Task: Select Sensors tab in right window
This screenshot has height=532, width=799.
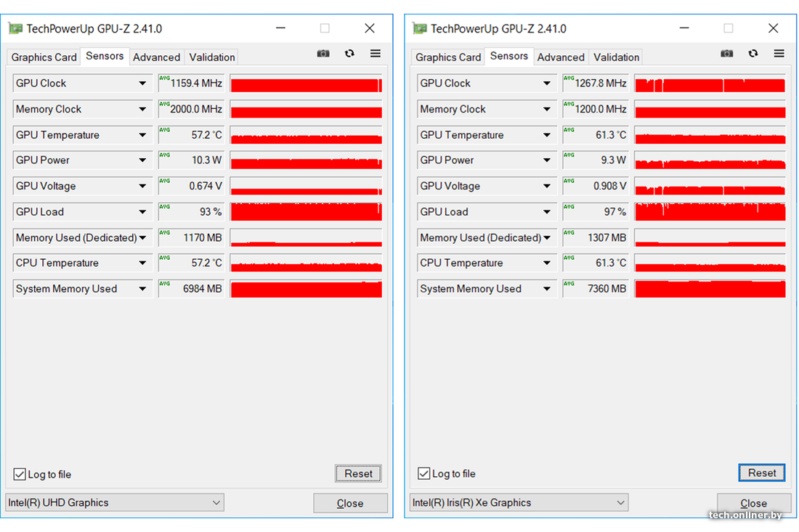Action: (508, 56)
